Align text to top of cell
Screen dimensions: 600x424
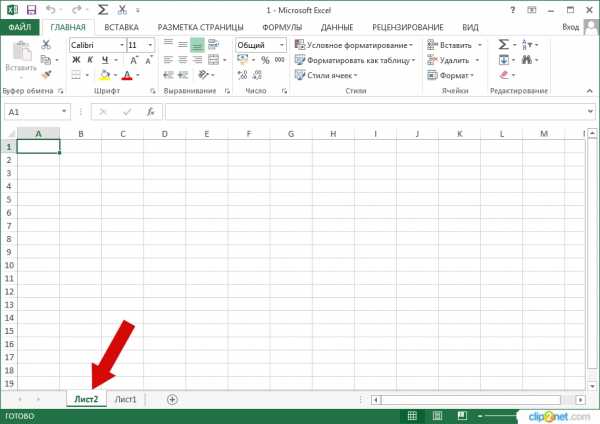pyautogui.click(x=168, y=45)
